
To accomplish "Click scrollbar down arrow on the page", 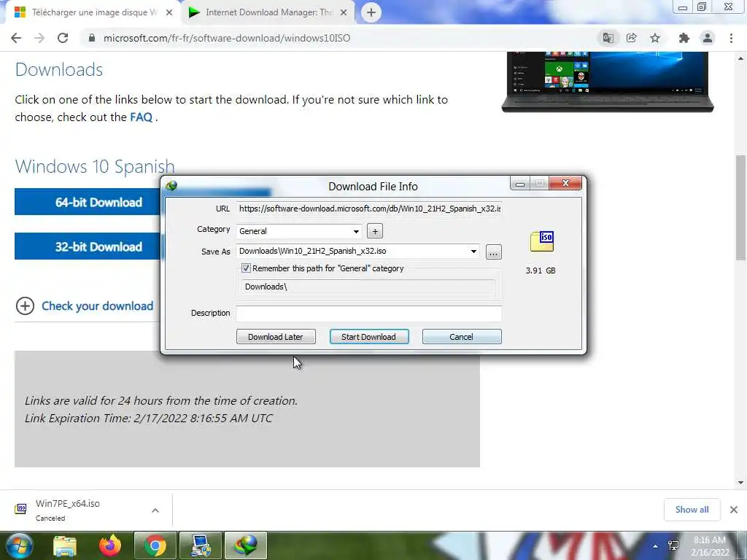I will (x=741, y=483).
